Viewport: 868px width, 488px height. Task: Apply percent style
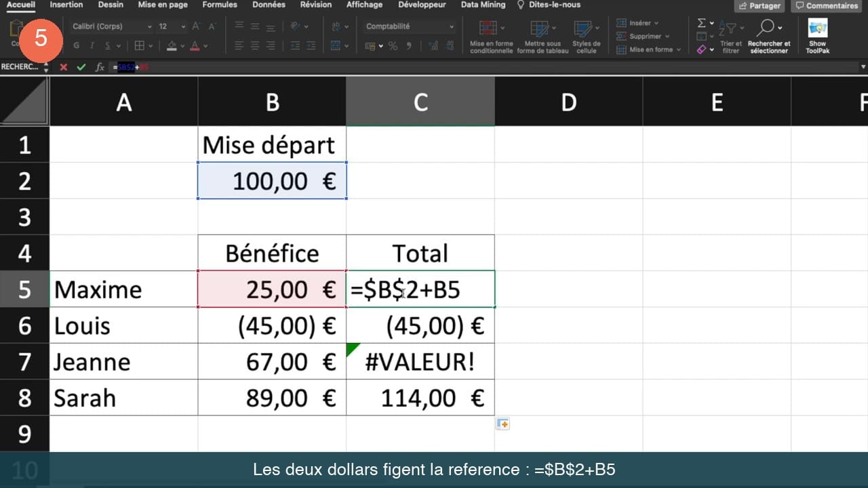(393, 46)
